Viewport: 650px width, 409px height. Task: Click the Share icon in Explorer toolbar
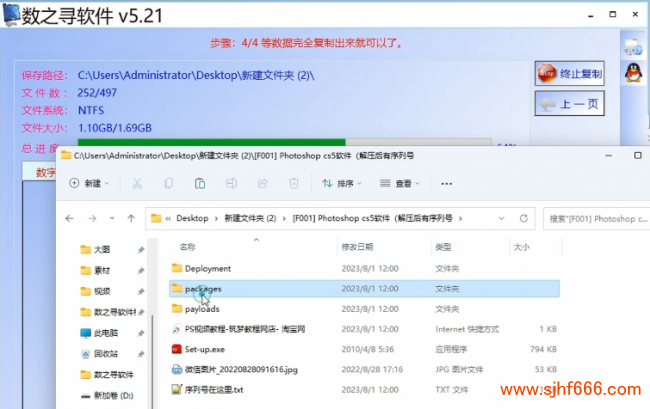click(x=262, y=184)
